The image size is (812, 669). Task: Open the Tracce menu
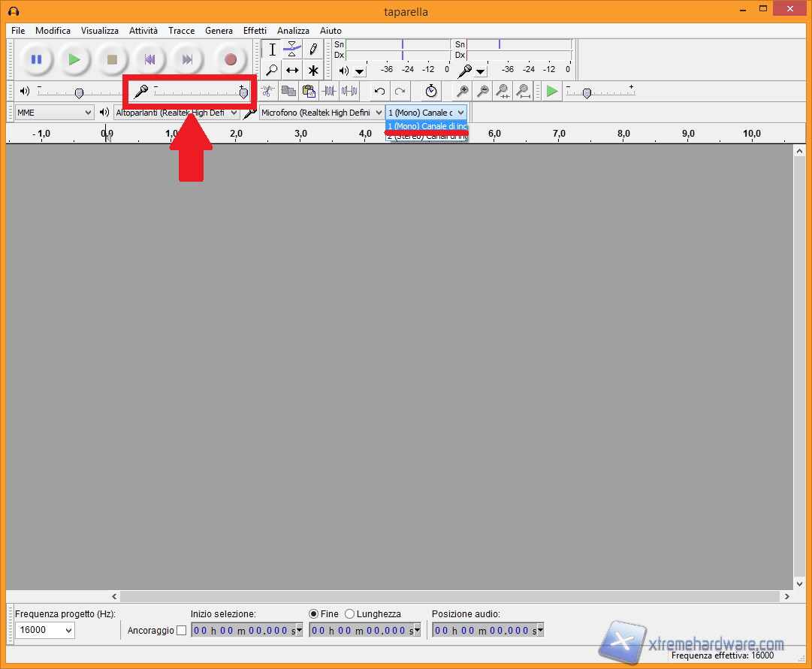tap(181, 31)
